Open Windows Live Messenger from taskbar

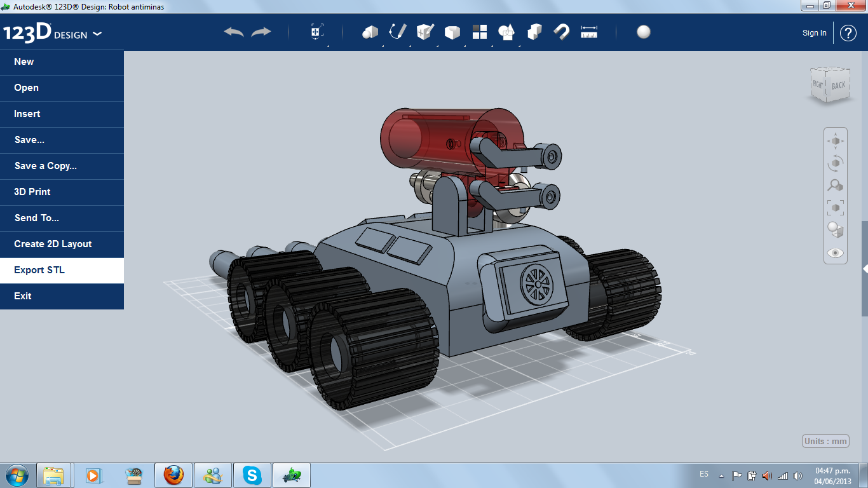212,475
